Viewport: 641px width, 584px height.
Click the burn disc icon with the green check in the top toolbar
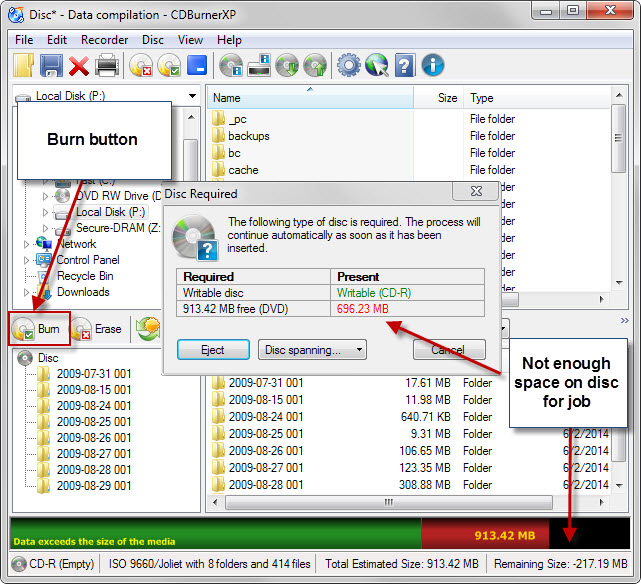[169, 65]
